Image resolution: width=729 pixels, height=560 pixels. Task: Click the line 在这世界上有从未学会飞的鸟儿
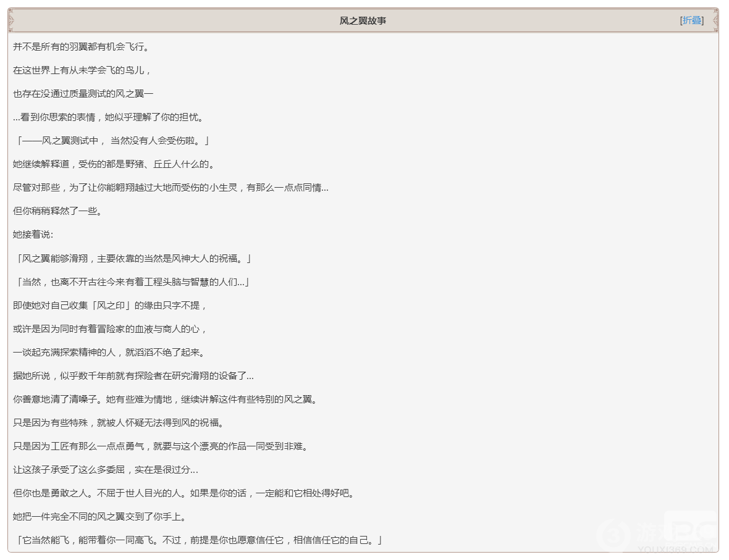pos(82,70)
